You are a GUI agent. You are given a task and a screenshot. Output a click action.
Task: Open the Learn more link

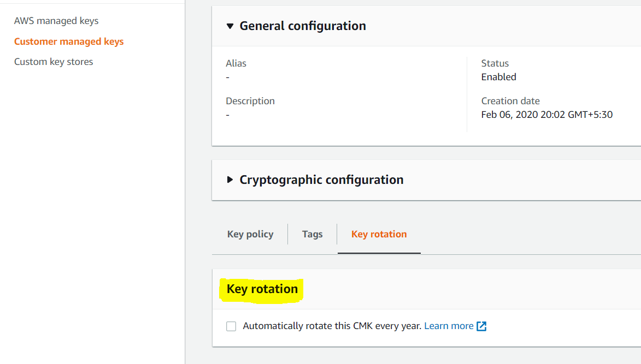point(449,326)
